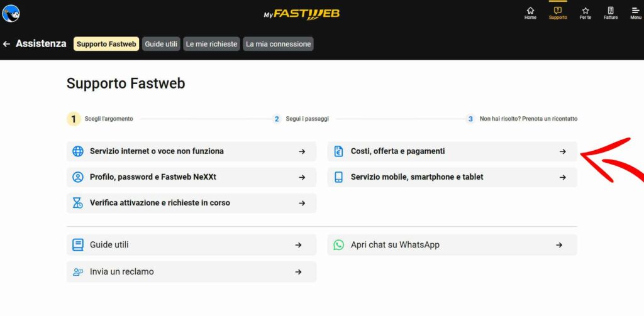Switch to the Le mie richieste tab

(x=211, y=44)
